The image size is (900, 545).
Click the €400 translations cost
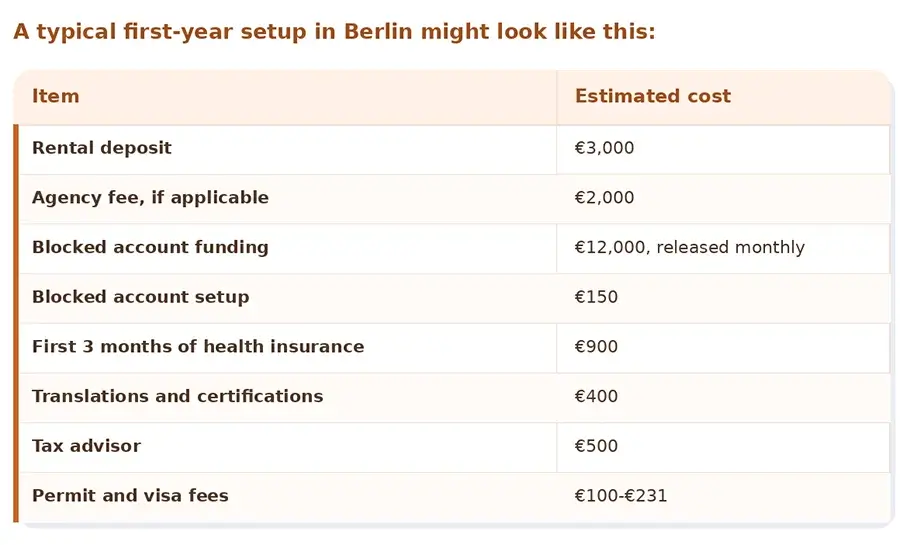click(596, 396)
